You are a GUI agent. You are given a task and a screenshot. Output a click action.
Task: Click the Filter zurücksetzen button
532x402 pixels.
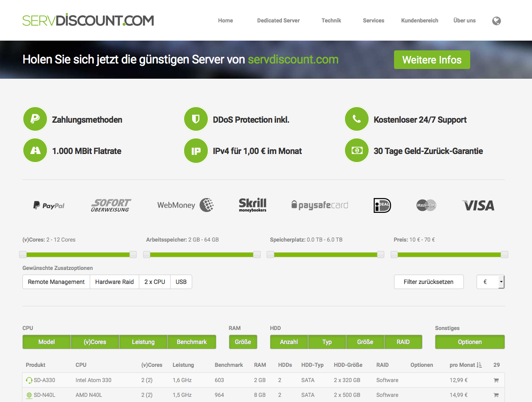[429, 282]
